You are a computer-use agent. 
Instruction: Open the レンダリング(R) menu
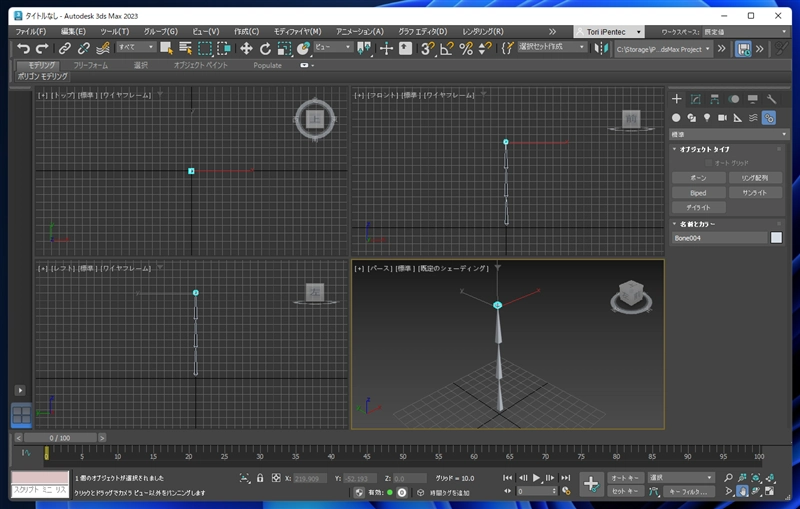(x=483, y=32)
